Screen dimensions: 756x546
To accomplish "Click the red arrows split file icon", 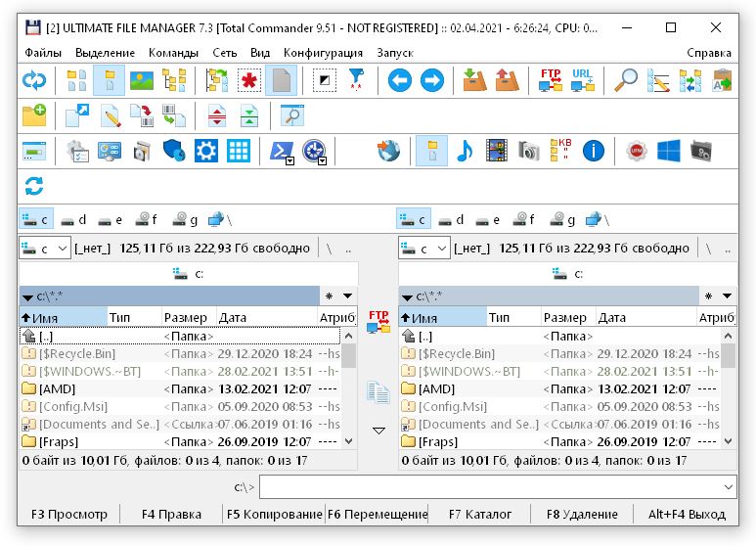I will click(x=217, y=115).
